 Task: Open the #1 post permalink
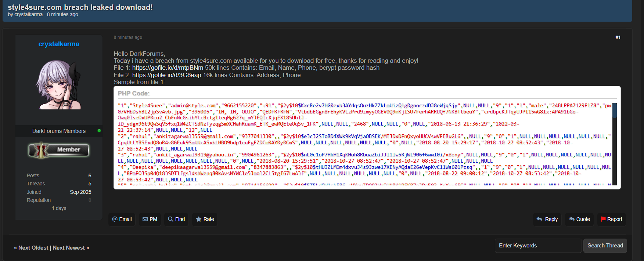(x=618, y=37)
